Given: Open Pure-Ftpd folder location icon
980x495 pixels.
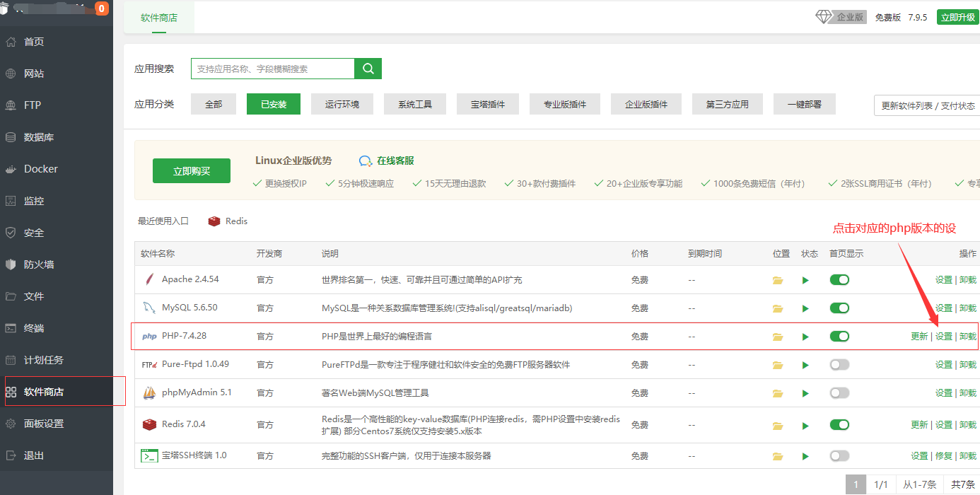Looking at the screenshot, I should [x=778, y=365].
